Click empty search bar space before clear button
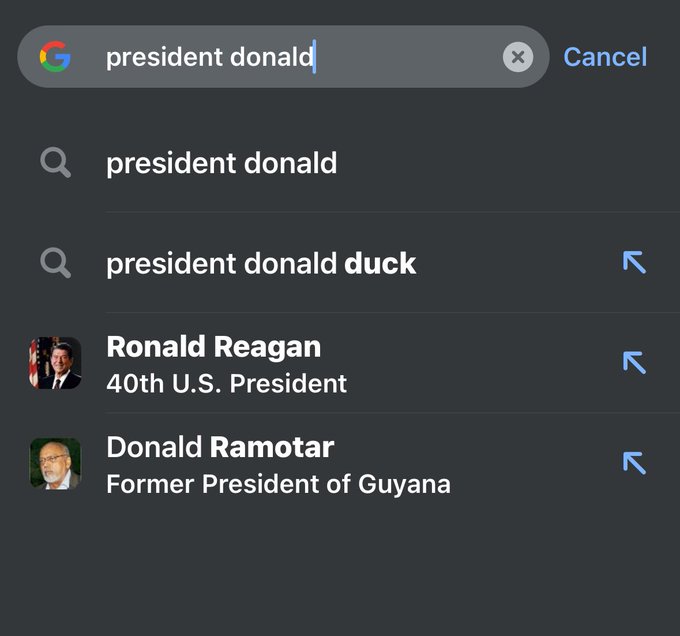Screen dimensions: 680x636 [x=408, y=57]
